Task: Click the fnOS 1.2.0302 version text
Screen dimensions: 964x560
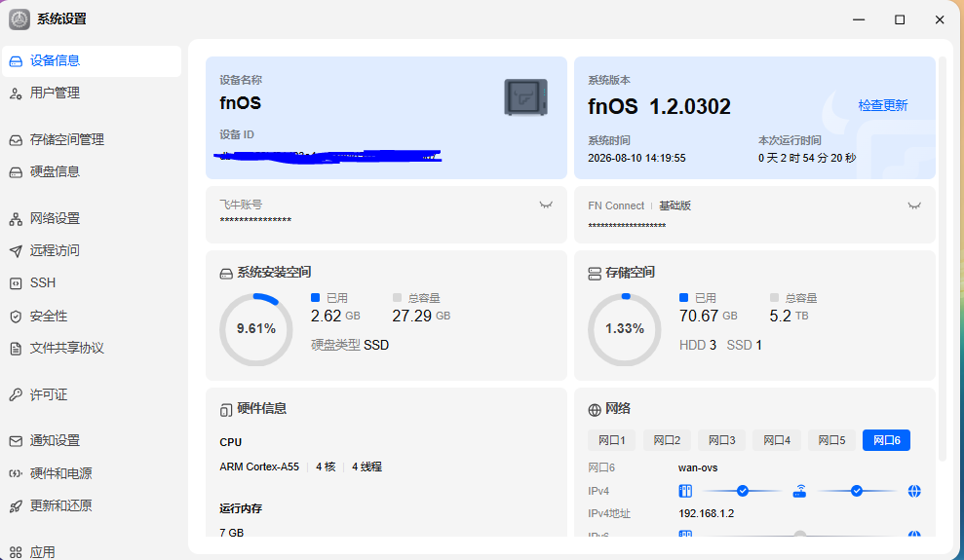Action: click(659, 107)
